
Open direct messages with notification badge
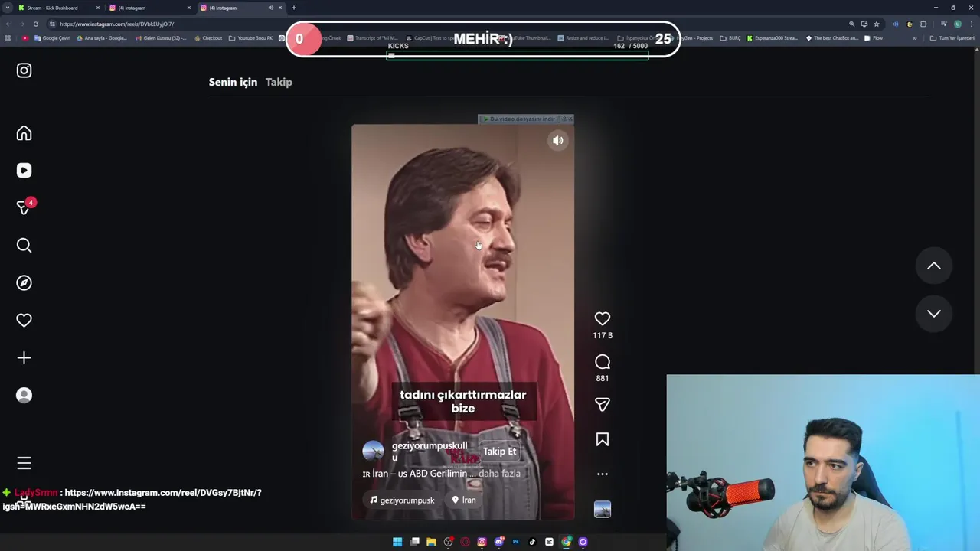(x=24, y=207)
